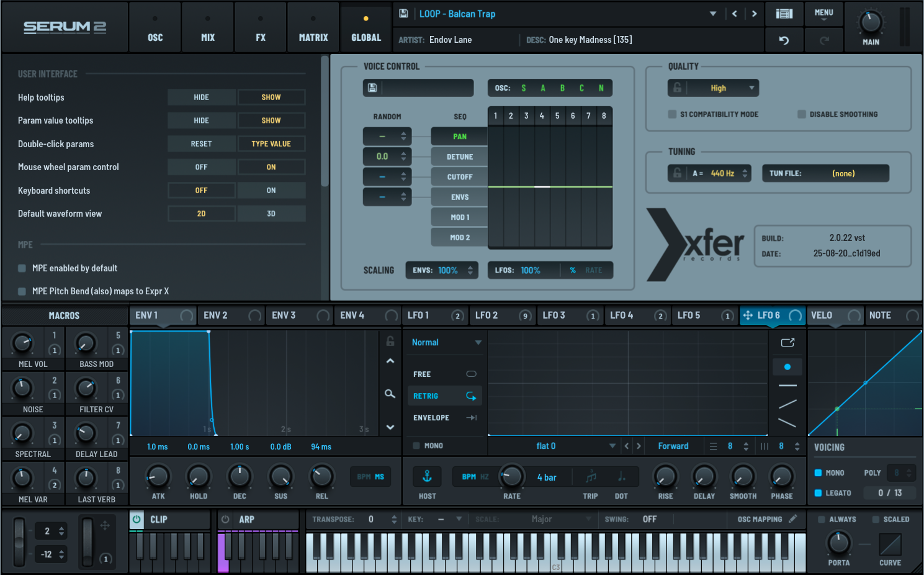Viewport: 924px width, 575px height.
Task: Click the DETUNE seq button
Action: (460, 157)
